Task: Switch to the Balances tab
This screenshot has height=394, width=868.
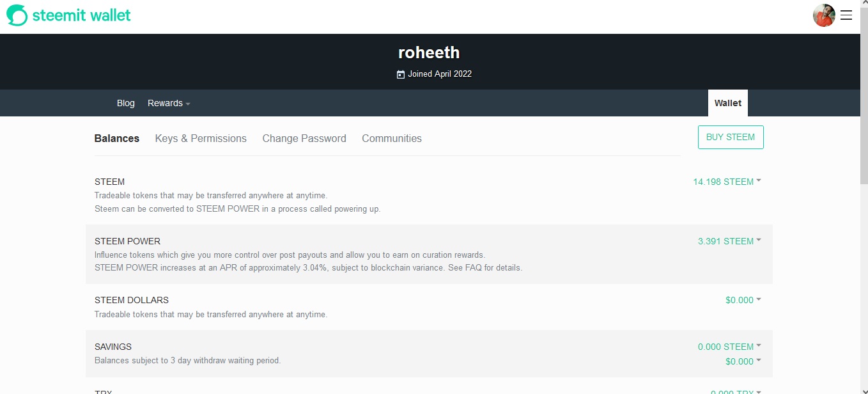Action: tap(117, 138)
